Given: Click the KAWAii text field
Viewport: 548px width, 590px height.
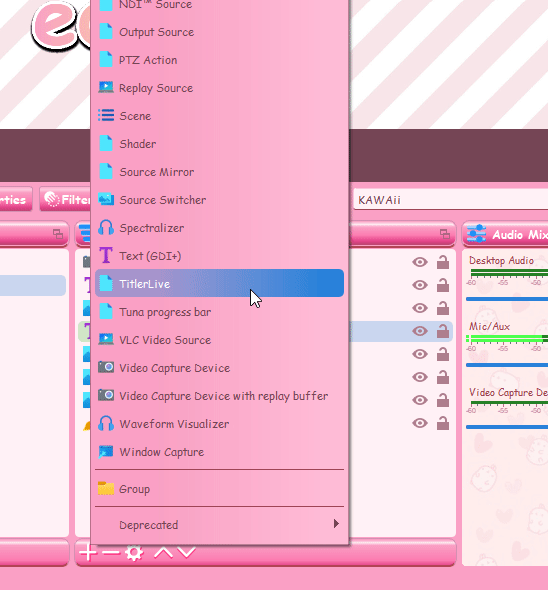Looking at the screenshot, I should tap(451, 200).
